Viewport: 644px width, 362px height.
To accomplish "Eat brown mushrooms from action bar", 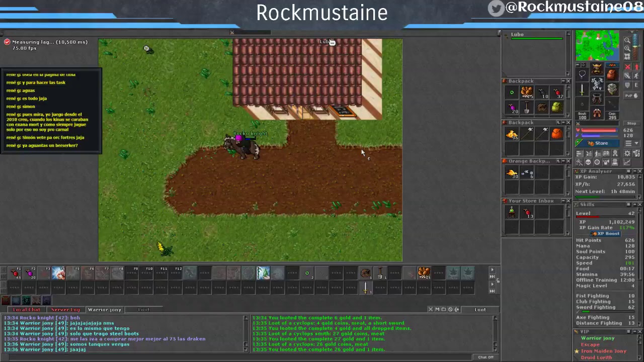I will 424,273.
